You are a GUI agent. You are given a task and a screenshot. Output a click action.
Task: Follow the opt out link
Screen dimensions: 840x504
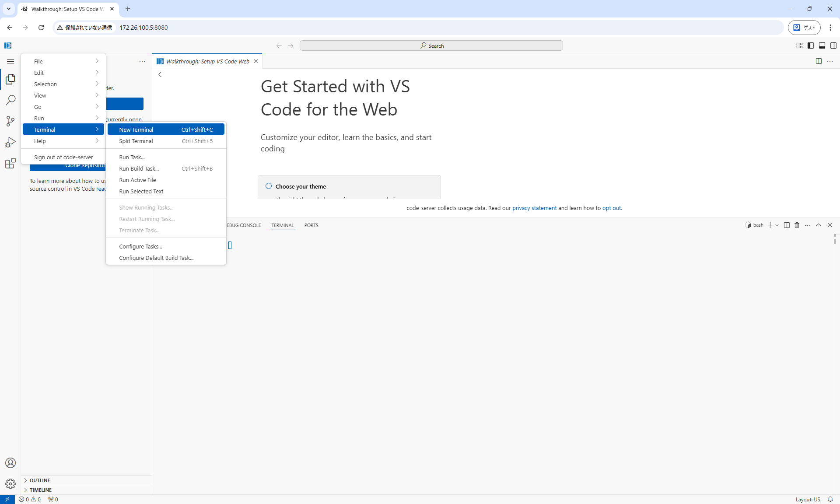pos(612,208)
